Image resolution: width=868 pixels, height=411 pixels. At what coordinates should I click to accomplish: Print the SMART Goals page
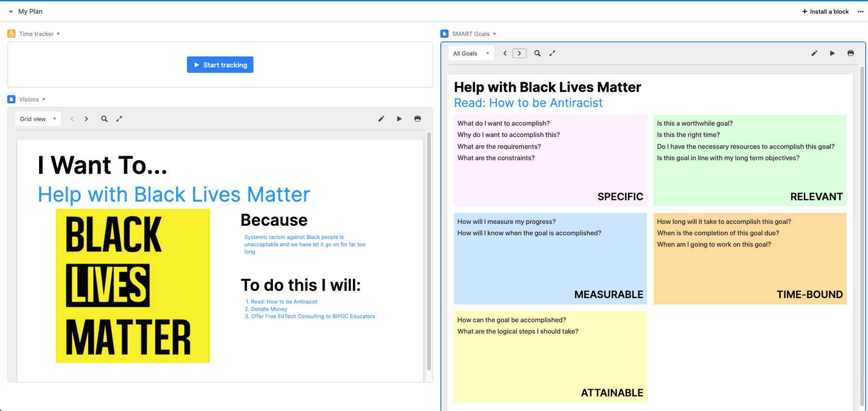point(851,54)
